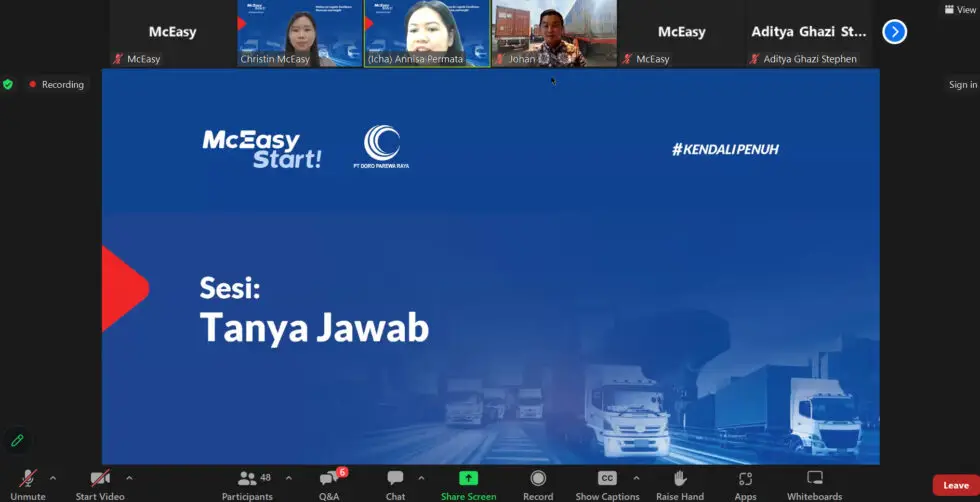Expand captions options arrow

[636, 478]
